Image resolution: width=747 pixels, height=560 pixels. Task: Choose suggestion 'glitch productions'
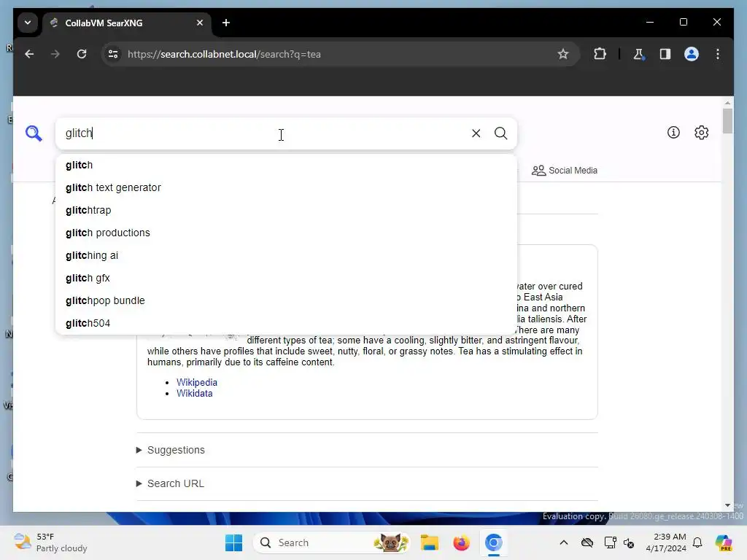(286, 233)
